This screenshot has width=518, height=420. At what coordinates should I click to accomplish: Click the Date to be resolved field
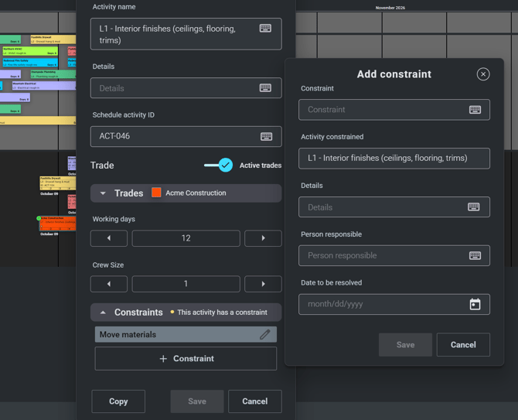394,304
